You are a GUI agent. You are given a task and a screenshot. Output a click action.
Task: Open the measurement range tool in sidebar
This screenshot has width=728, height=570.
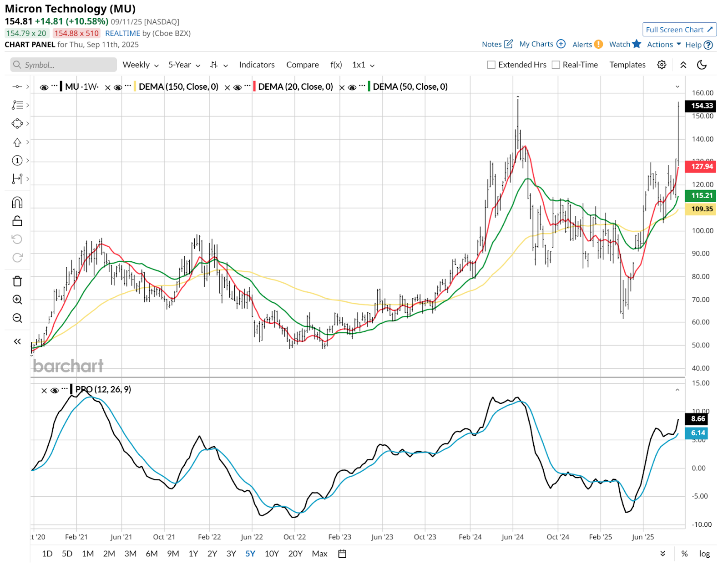17,179
